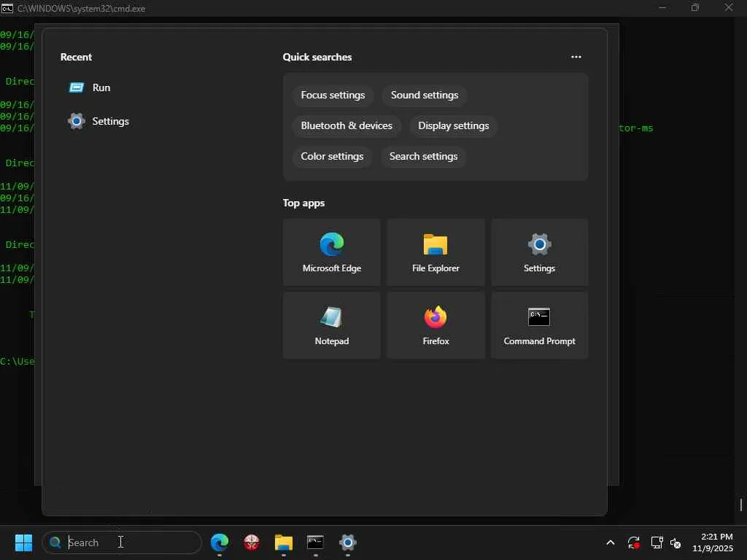Open Command Prompt tile in Top apps
The width and height of the screenshot is (747, 560).
pyautogui.click(x=539, y=325)
